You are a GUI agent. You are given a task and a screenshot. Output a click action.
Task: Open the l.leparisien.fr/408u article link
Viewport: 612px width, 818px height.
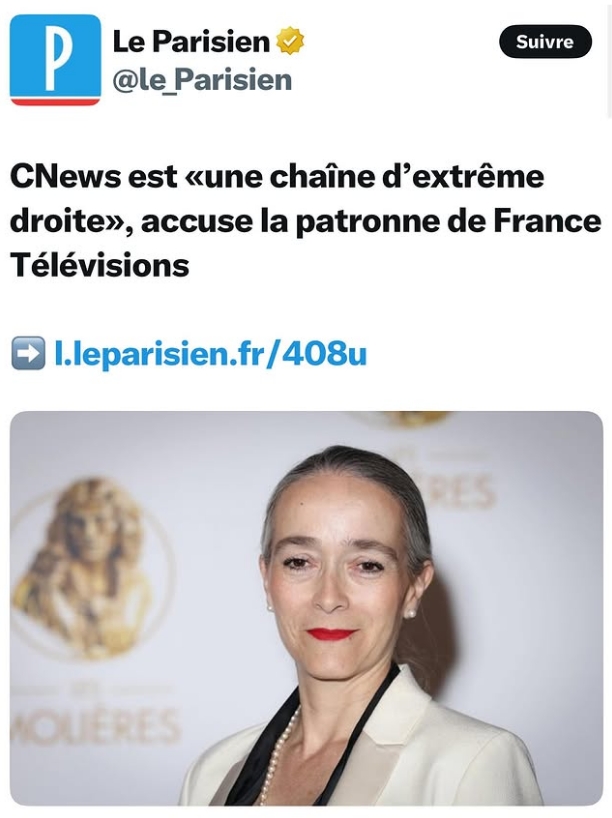211,353
